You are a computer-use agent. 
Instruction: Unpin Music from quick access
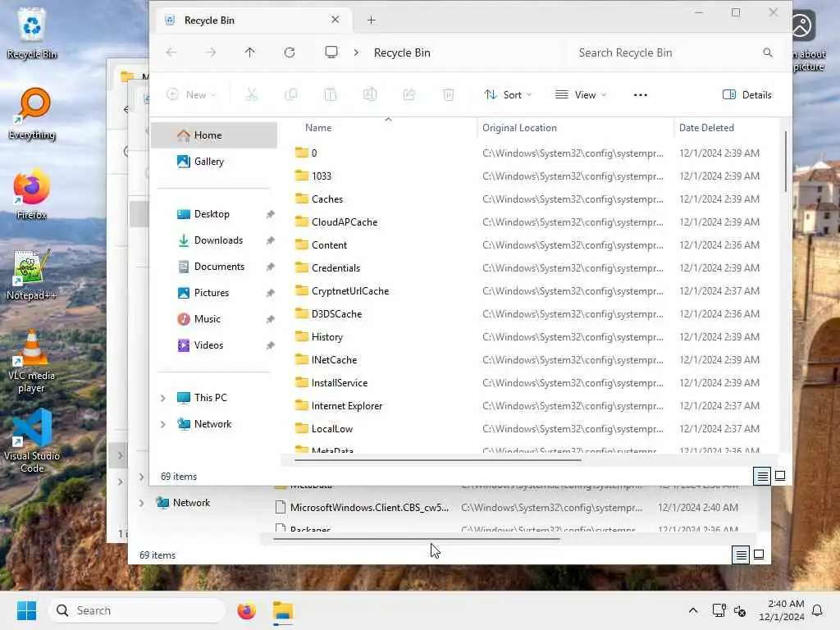[x=270, y=319]
